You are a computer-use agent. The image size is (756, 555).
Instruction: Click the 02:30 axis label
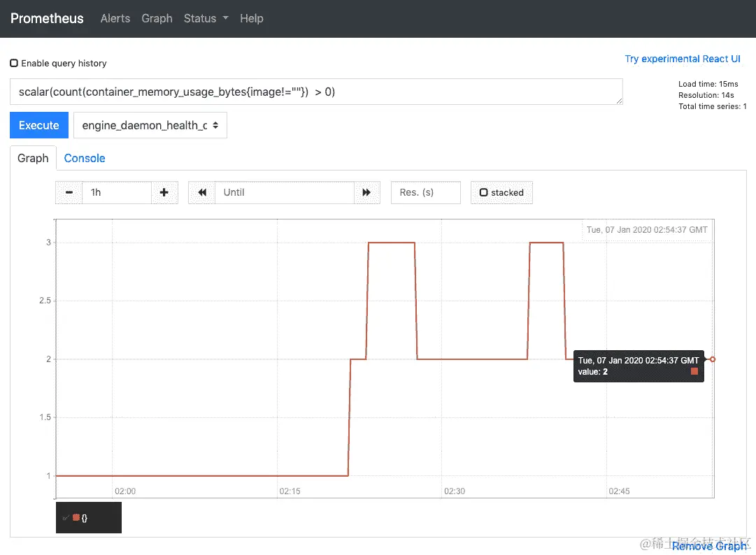pos(454,491)
